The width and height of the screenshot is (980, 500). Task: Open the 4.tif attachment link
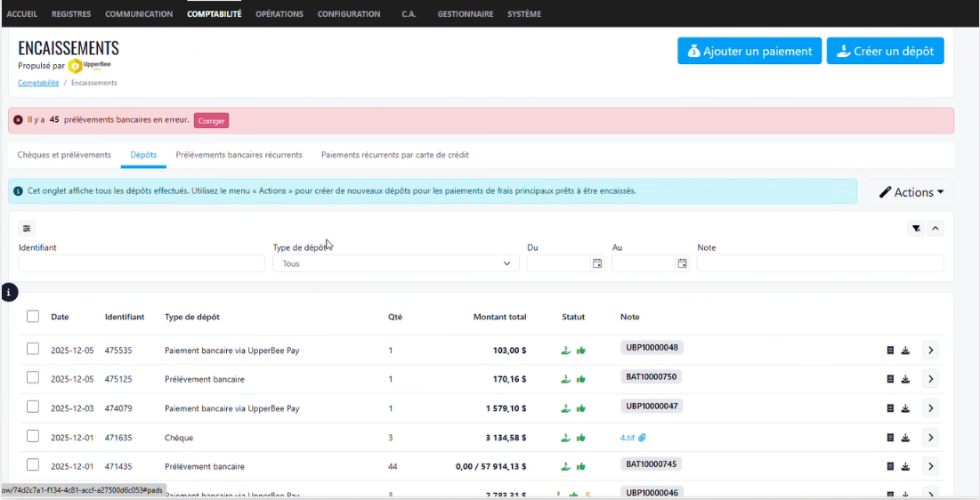[628, 438]
